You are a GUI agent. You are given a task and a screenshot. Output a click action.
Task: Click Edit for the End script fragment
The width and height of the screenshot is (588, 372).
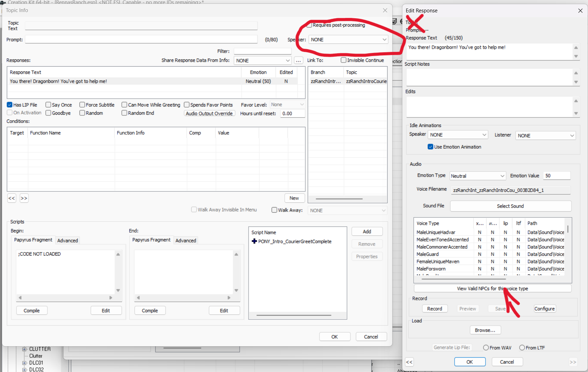pyautogui.click(x=224, y=311)
